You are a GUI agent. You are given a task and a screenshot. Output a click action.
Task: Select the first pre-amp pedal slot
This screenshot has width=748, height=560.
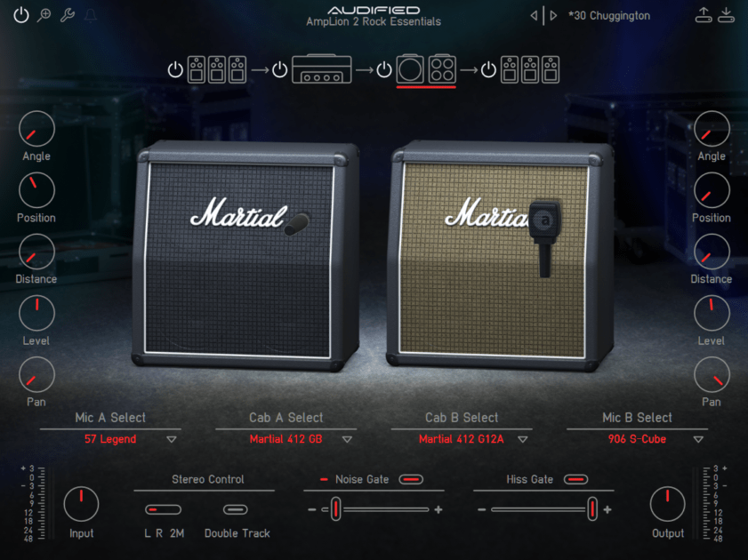[x=197, y=69]
